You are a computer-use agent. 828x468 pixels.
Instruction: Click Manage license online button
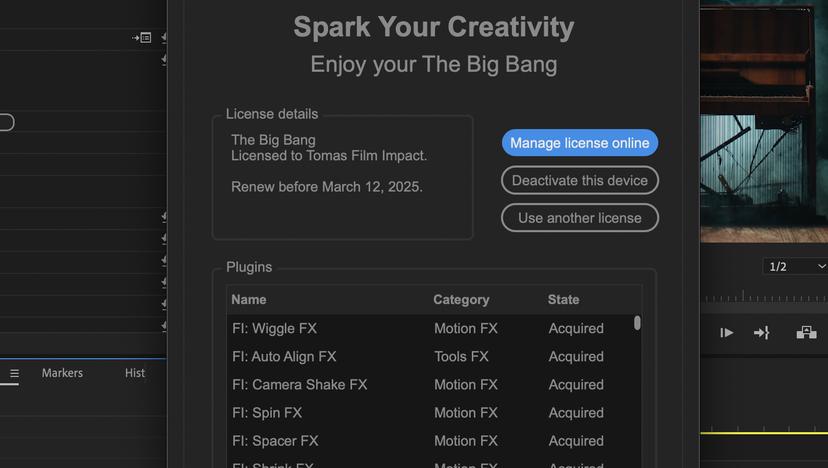click(579, 143)
